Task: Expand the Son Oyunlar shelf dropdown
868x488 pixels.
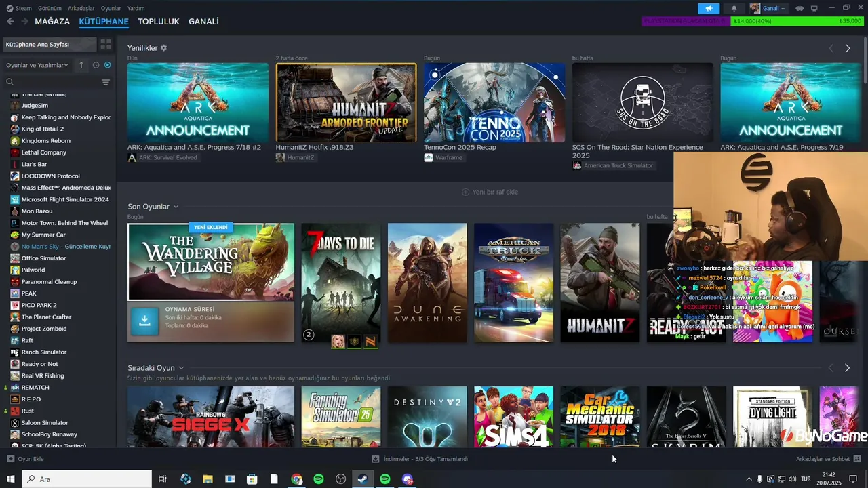Action: click(176, 207)
